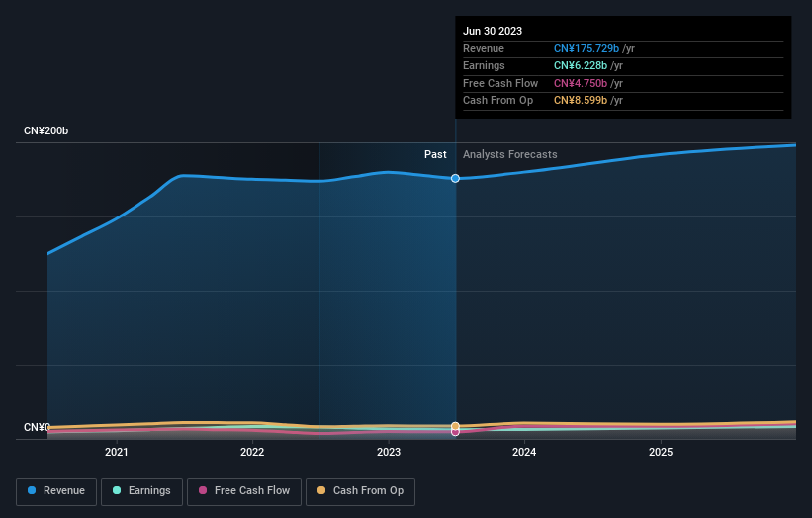Toggle the Revenue legend button

(x=56, y=491)
